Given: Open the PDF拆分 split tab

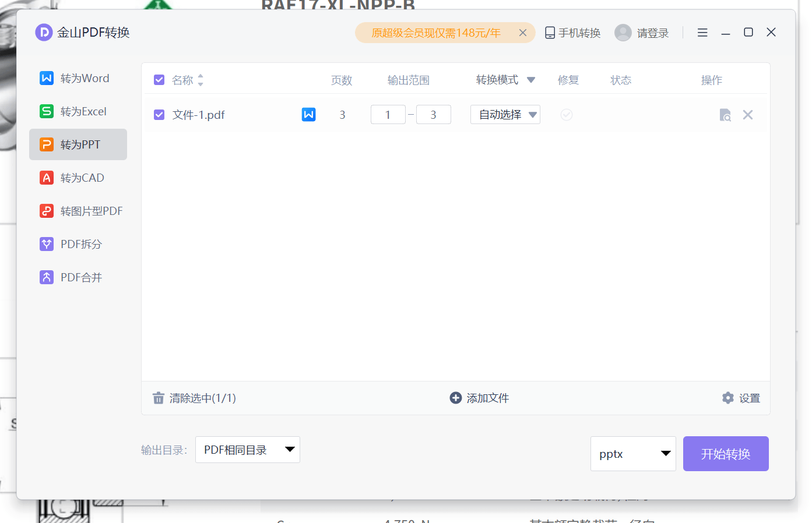Looking at the screenshot, I should pyautogui.click(x=78, y=244).
